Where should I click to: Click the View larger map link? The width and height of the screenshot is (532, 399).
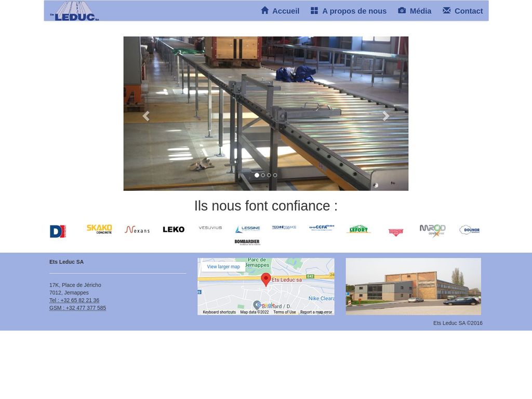[223, 267]
